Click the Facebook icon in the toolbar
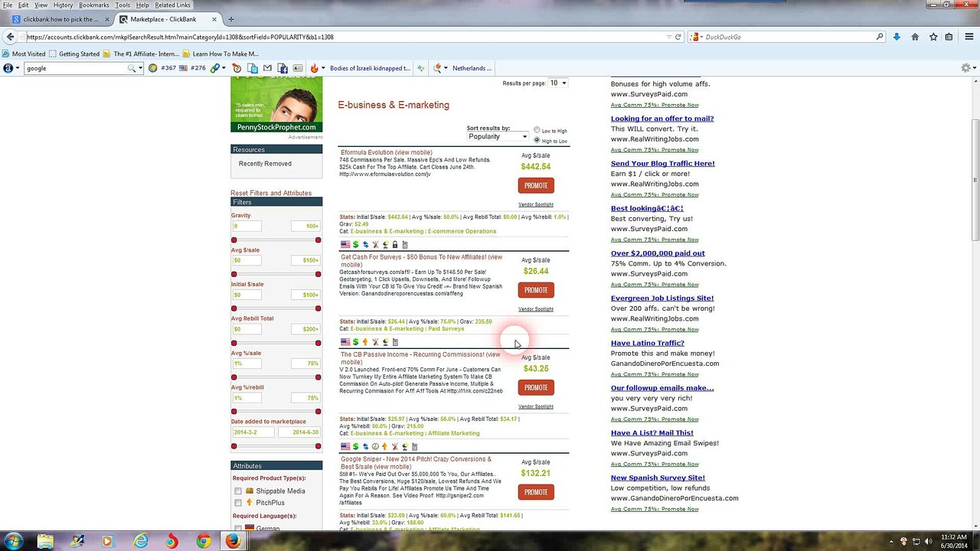This screenshot has height=551, width=980. (x=283, y=68)
